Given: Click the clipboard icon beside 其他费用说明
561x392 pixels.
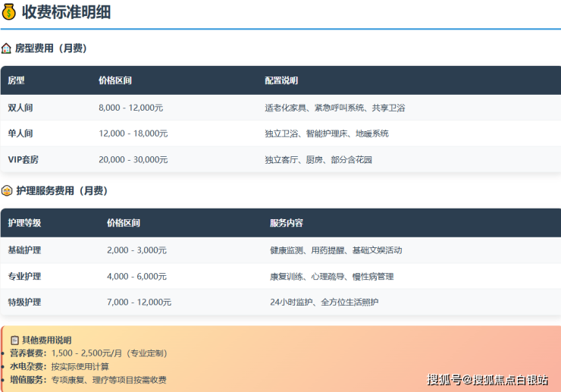Looking at the screenshot, I should 14,340.
